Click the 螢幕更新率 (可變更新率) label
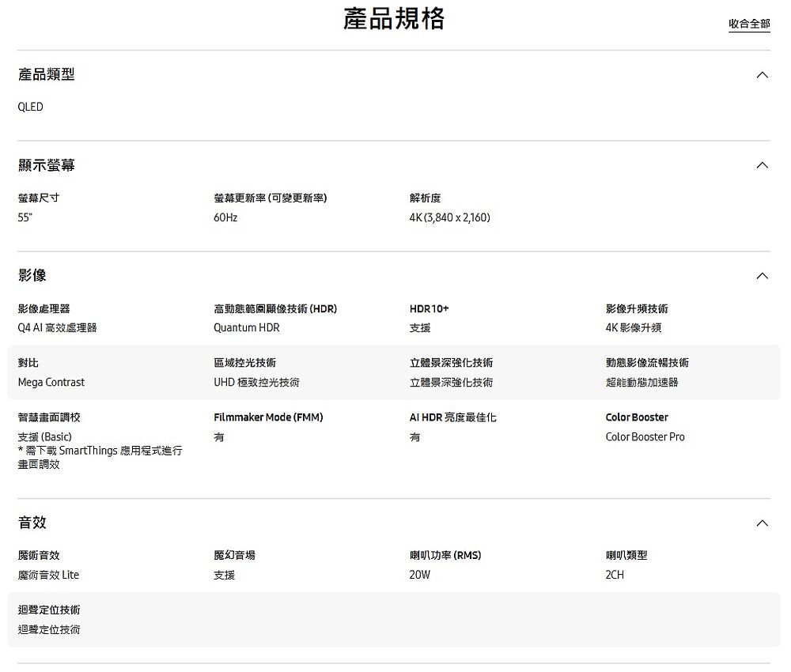Image resolution: width=791 pixels, height=672 pixels. tap(271, 198)
